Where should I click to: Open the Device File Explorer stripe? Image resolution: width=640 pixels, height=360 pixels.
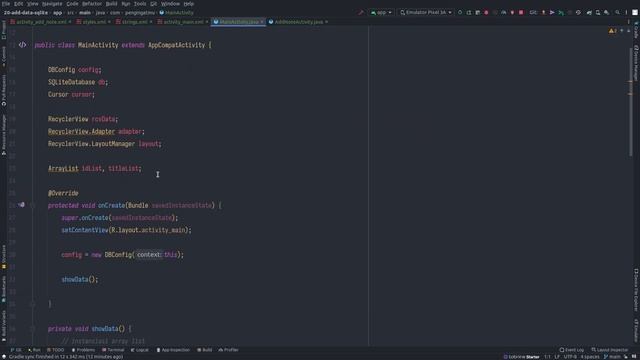pyautogui.click(x=636, y=289)
